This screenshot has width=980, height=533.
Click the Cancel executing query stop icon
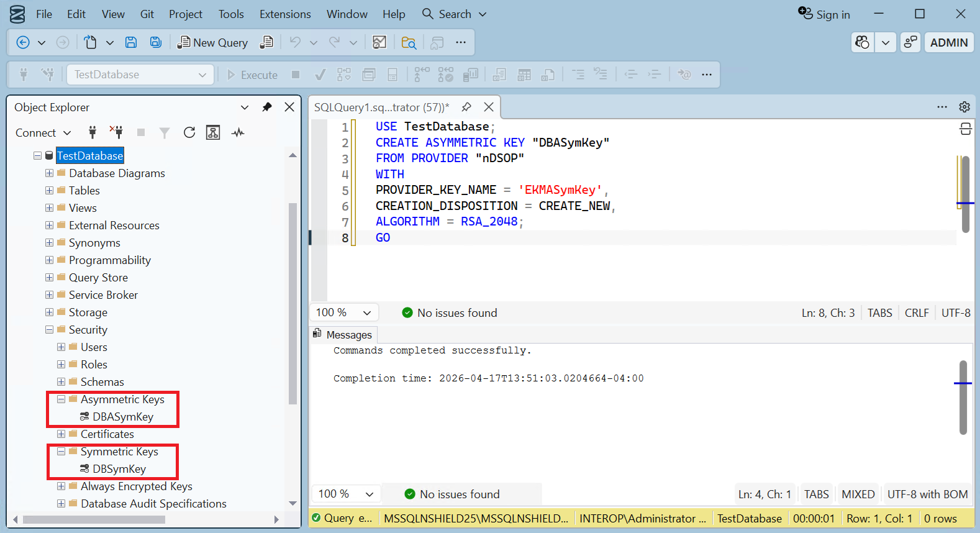(x=296, y=75)
